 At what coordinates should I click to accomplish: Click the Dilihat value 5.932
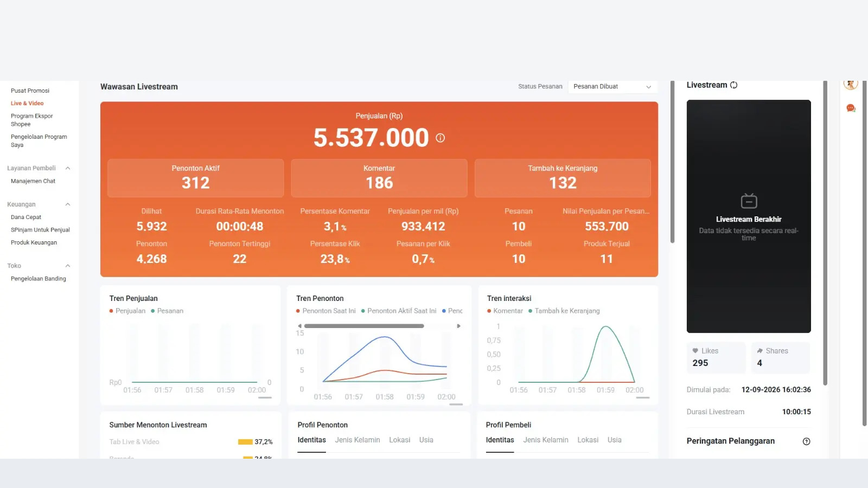151,227
